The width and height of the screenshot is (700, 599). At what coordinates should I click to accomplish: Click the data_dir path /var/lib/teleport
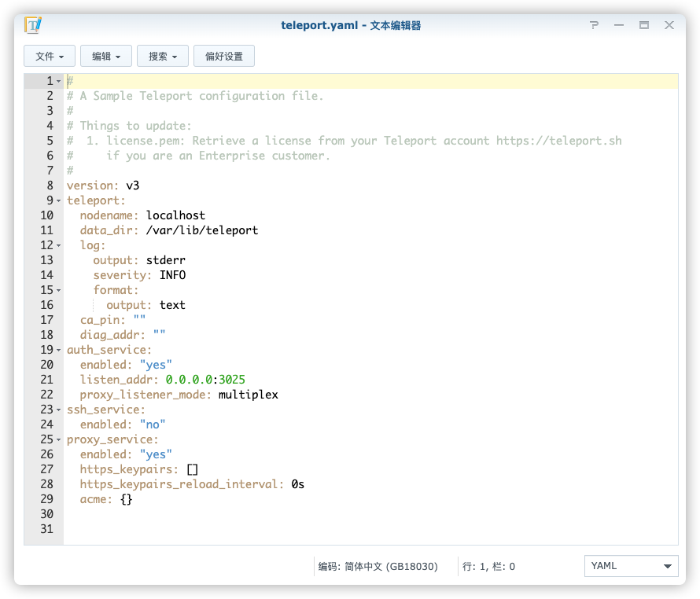point(202,230)
